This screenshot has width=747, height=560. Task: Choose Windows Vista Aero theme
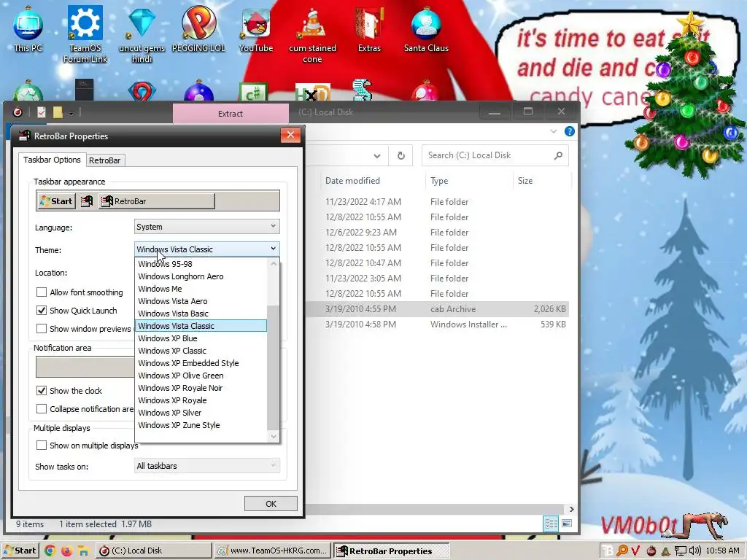[201, 301]
